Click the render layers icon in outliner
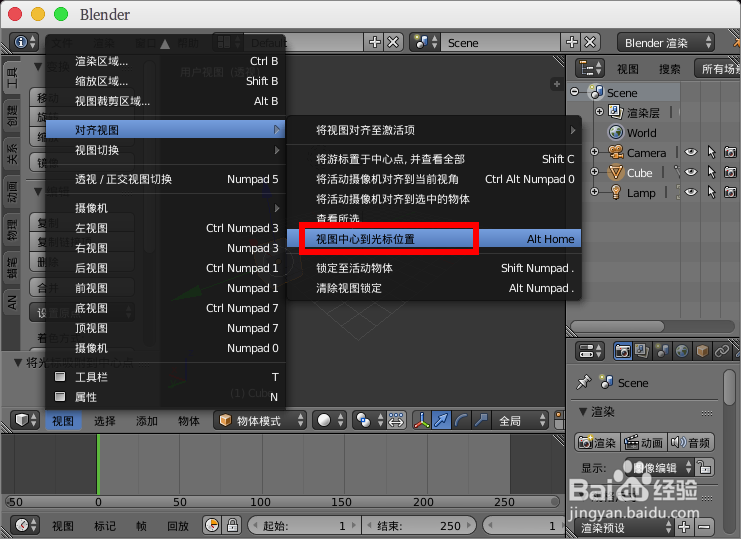 (x=616, y=112)
